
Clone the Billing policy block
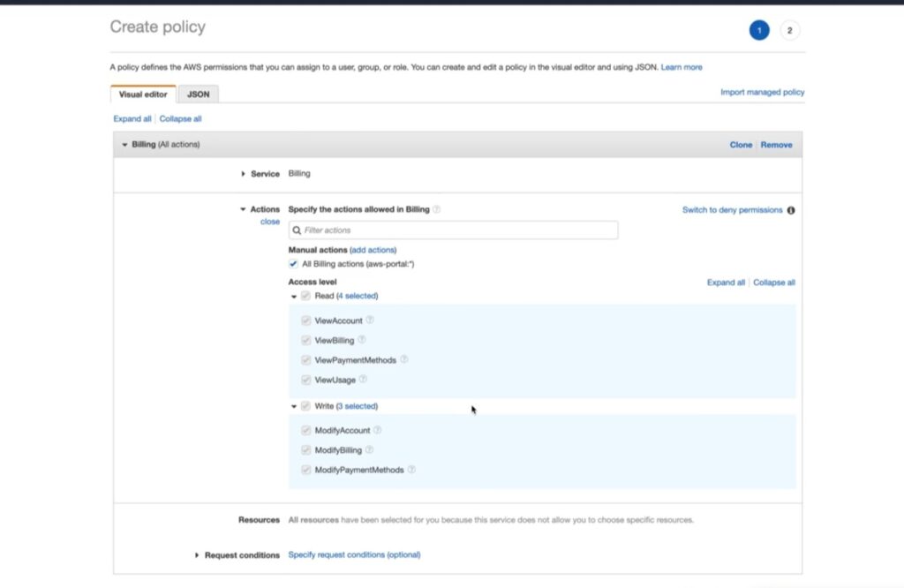[741, 145]
